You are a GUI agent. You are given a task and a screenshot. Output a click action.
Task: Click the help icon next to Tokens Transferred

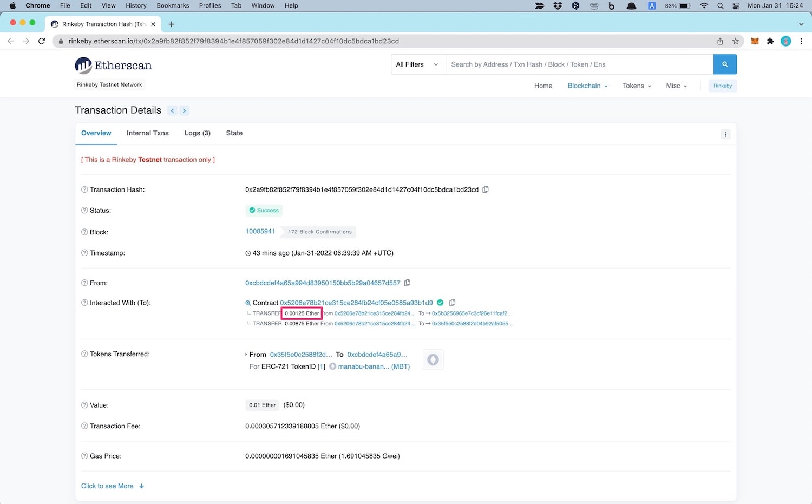click(x=84, y=354)
